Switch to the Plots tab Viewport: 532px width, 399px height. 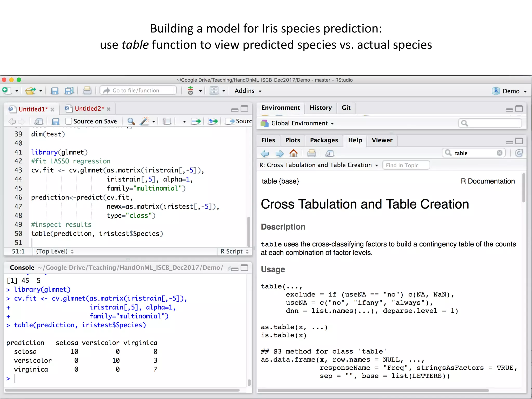click(292, 140)
